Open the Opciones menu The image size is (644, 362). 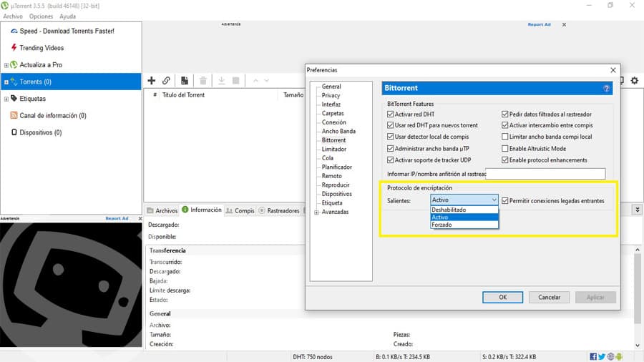41,16
